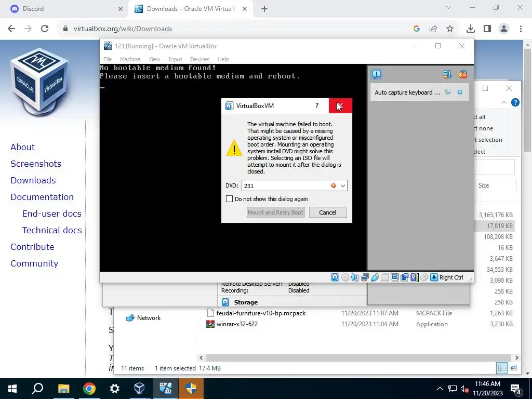532x399 pixels.
Task: Open File Explorer from the taskbar
Action: point(63,389)
